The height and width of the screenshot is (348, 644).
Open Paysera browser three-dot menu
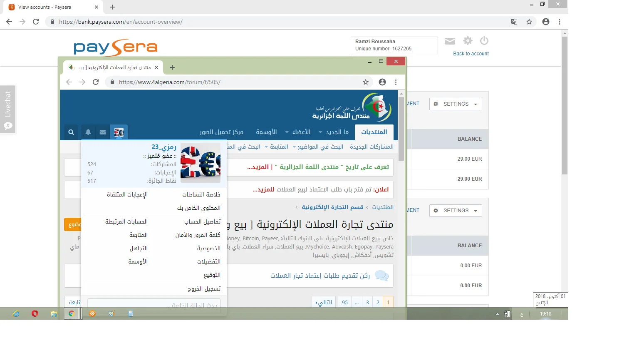coord(559,22)
